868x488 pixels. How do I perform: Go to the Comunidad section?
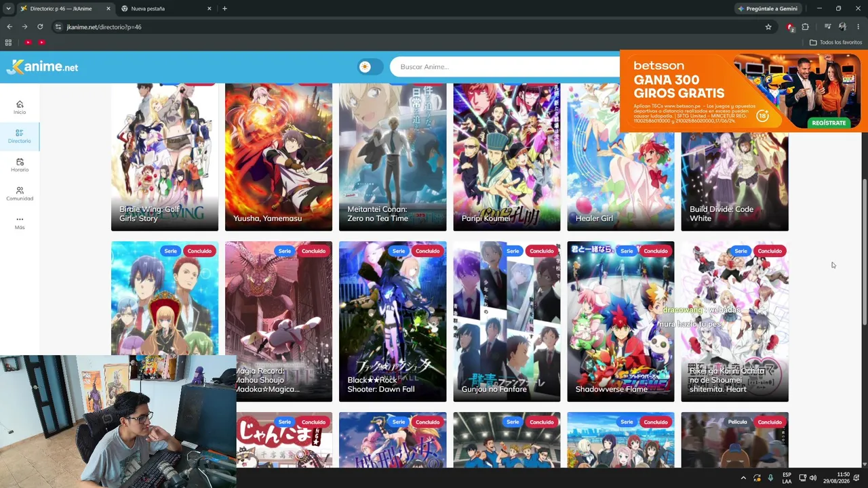pos(20,194)
